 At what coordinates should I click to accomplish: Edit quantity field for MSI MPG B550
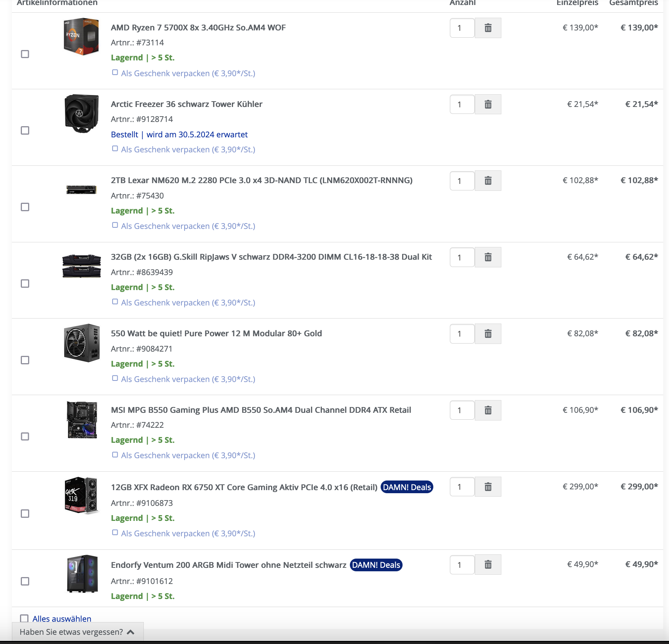[462, 410]
